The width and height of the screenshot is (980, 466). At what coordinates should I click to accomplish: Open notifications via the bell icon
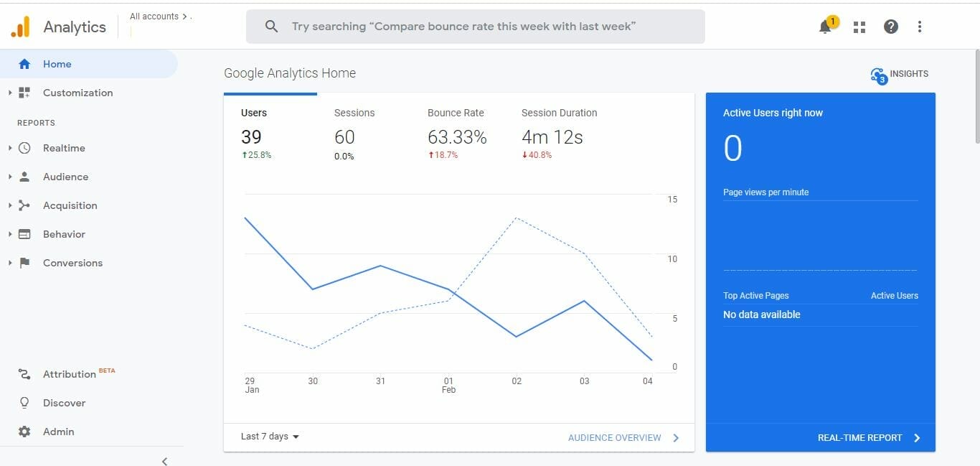pos(825,26)
